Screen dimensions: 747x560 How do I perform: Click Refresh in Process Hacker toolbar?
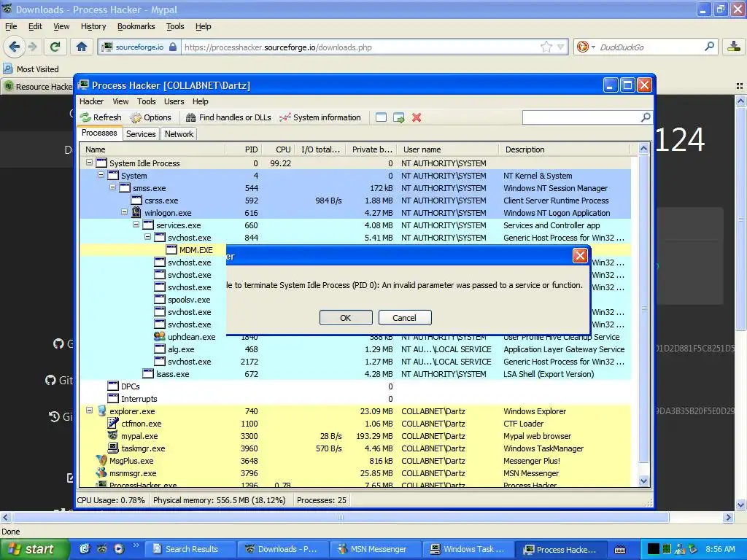tap(101, 117)
